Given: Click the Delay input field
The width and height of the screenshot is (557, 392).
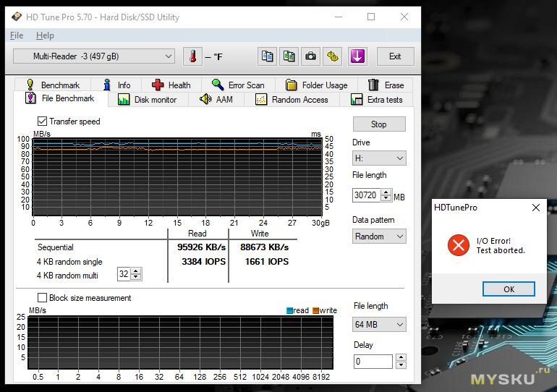Looking at the screenshot, I should point(373,362).
